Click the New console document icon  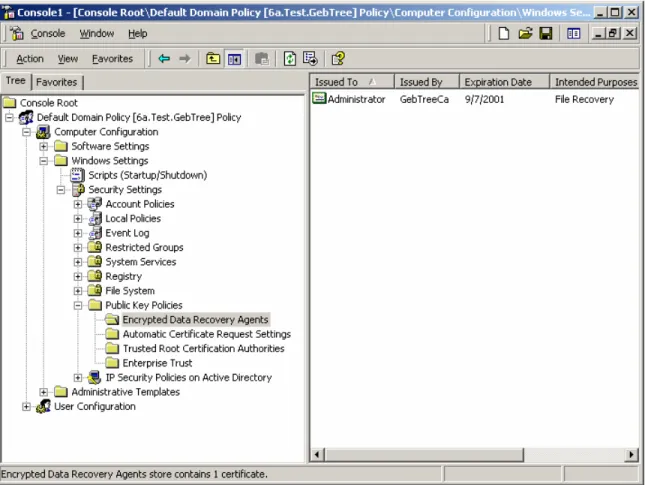click(503, 33)
